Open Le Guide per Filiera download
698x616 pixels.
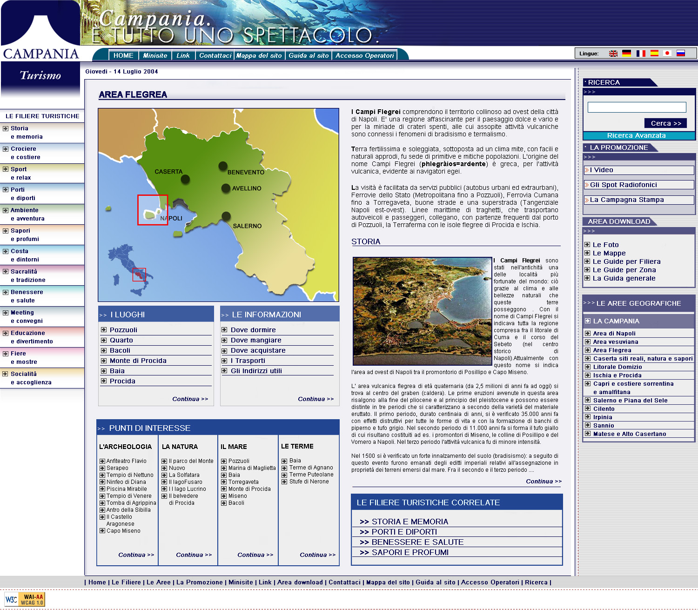[626, 261]
